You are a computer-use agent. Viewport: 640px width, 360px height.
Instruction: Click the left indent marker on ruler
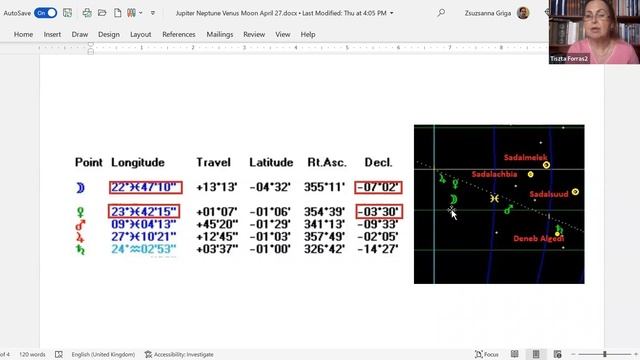pos(91,51)
